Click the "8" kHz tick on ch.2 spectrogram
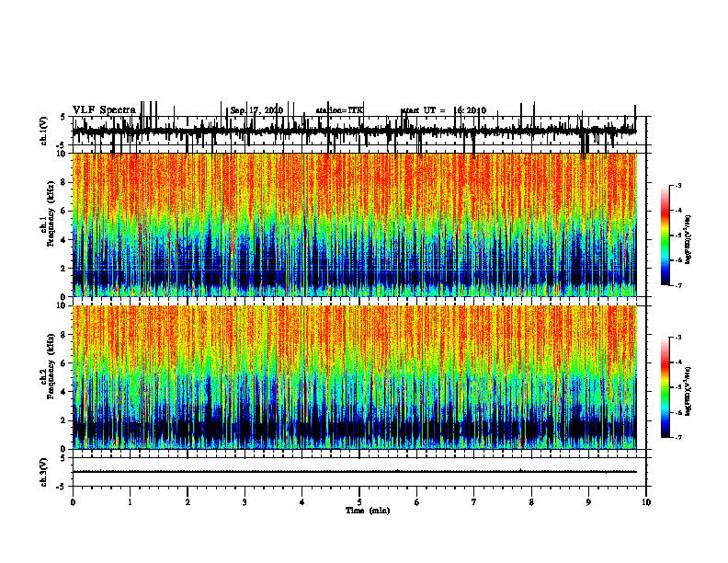 pos(64,335)
